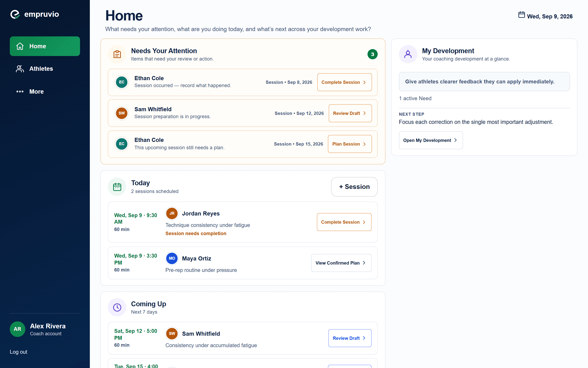Click the empruvio logo icon
The height and width of the screenshot is (368, 588).
tap(15, 14)
